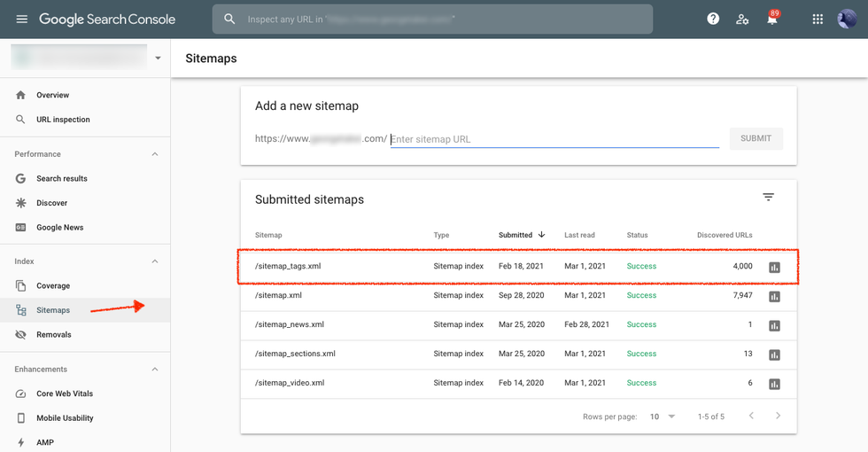View the chart icon for sitemap_video.xml

(774, 385)
